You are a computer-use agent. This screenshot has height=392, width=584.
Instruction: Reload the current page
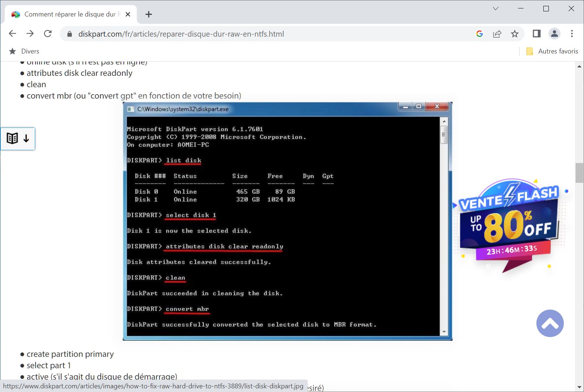(48, 34)
